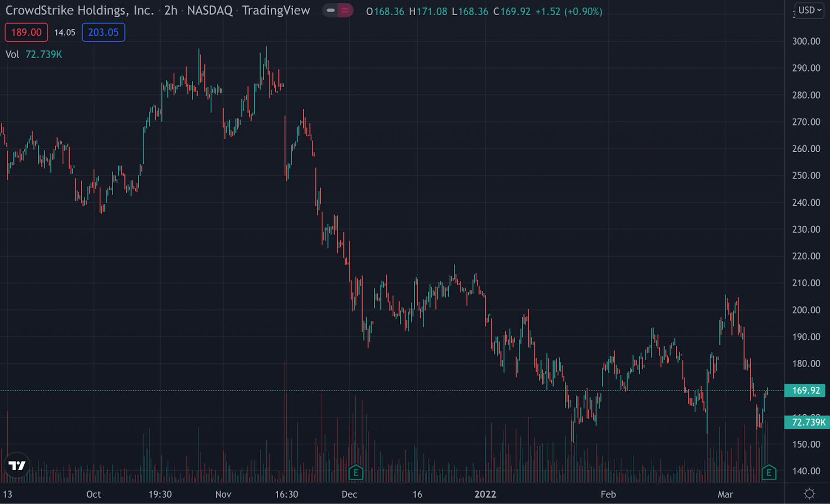830x504 pixels.
Task: Click the 2h interval label
Action: (x=171, y=10)
